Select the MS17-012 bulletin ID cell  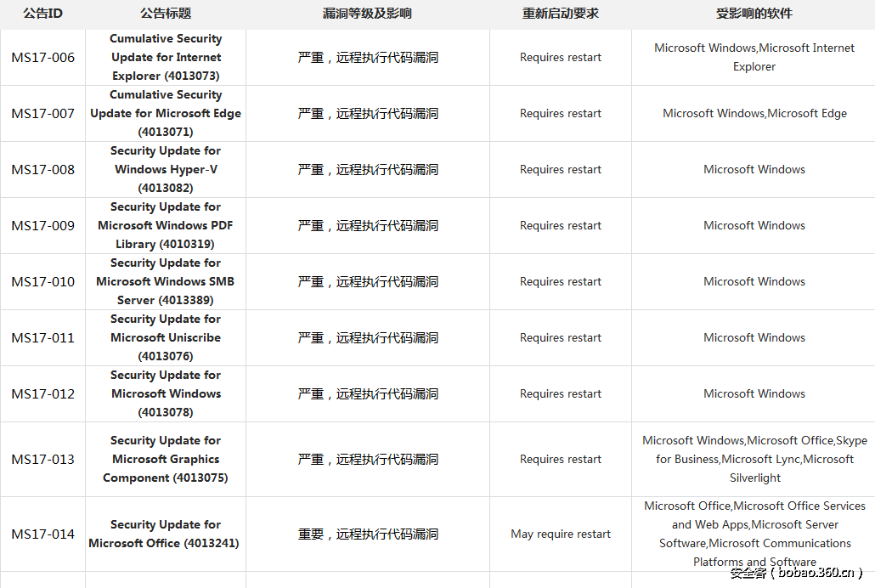[43, 393]
